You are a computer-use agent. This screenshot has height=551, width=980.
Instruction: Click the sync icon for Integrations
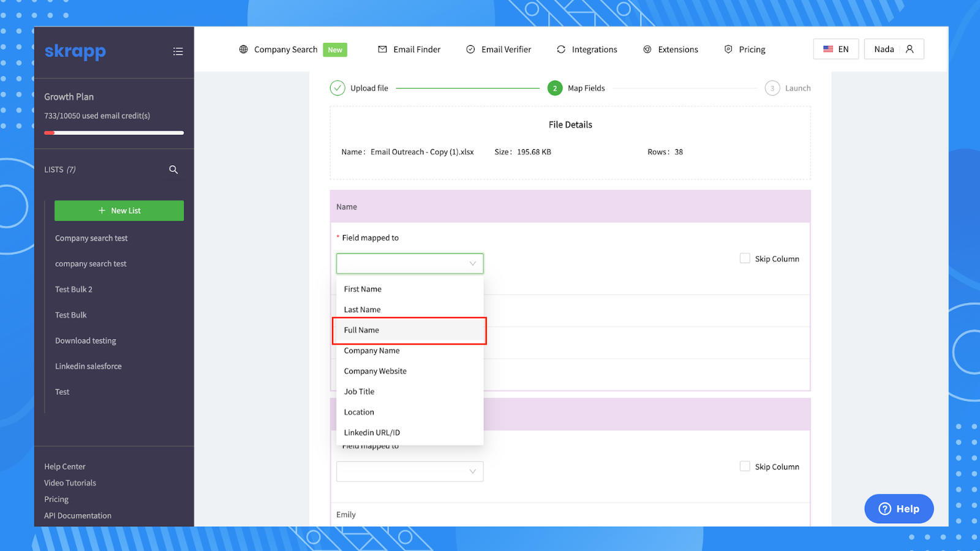pos(561,50)
